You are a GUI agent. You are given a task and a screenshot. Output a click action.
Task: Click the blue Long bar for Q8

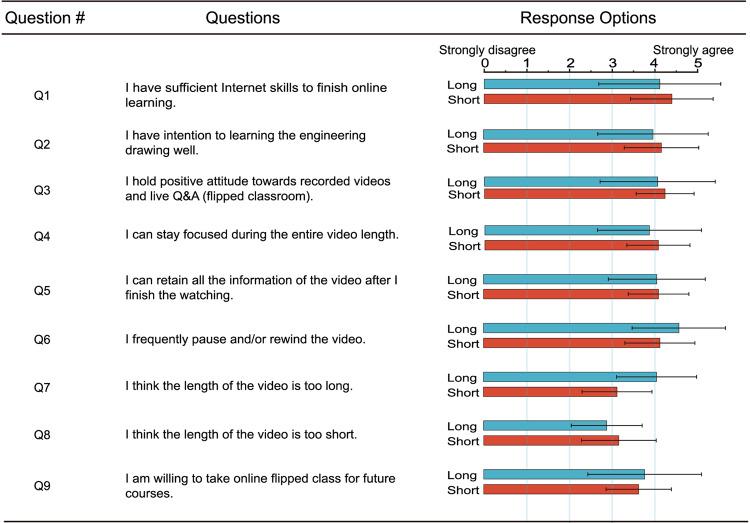544,425
